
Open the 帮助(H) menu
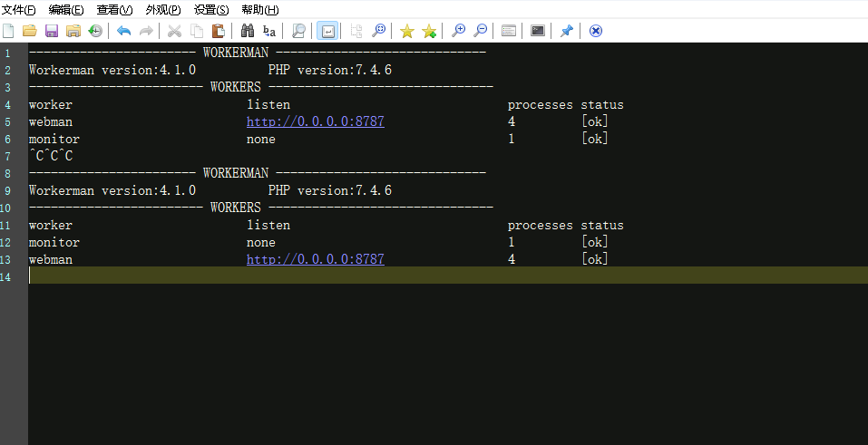(260, 9)
